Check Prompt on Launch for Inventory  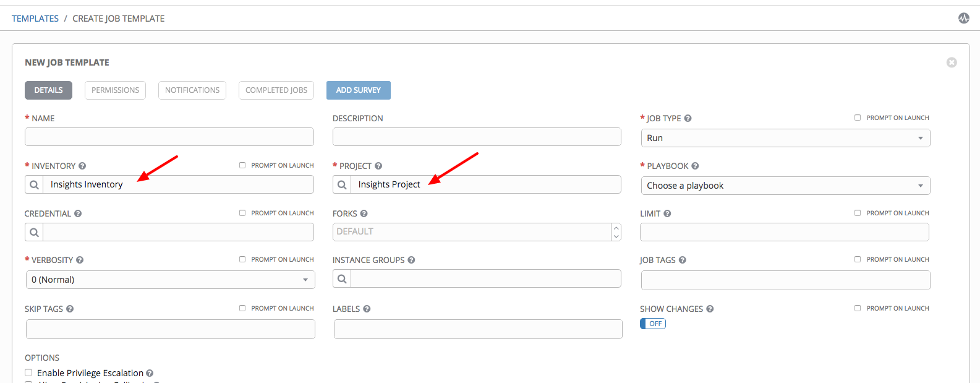pos(242,165)
